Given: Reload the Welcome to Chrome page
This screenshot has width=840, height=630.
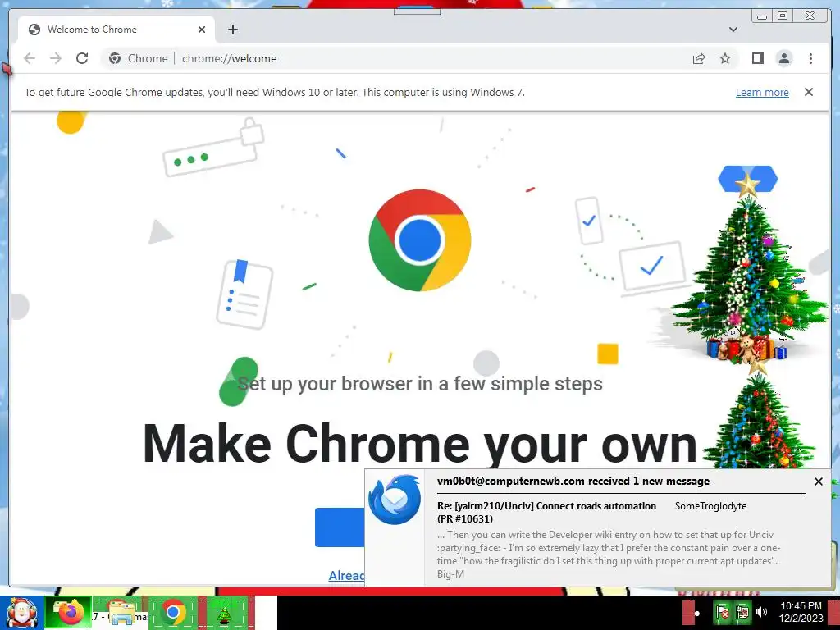Looking at the screenshot, I should tap(82, 58).
